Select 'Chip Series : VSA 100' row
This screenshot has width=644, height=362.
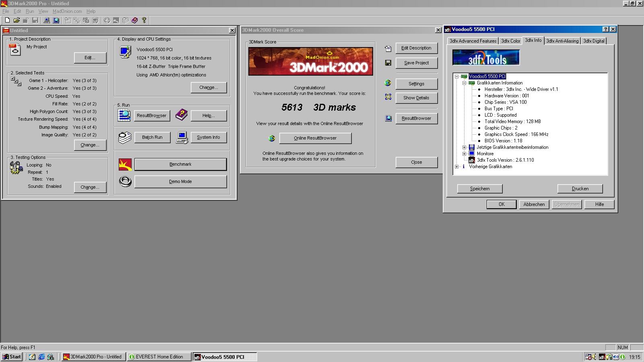click(506, 102)
